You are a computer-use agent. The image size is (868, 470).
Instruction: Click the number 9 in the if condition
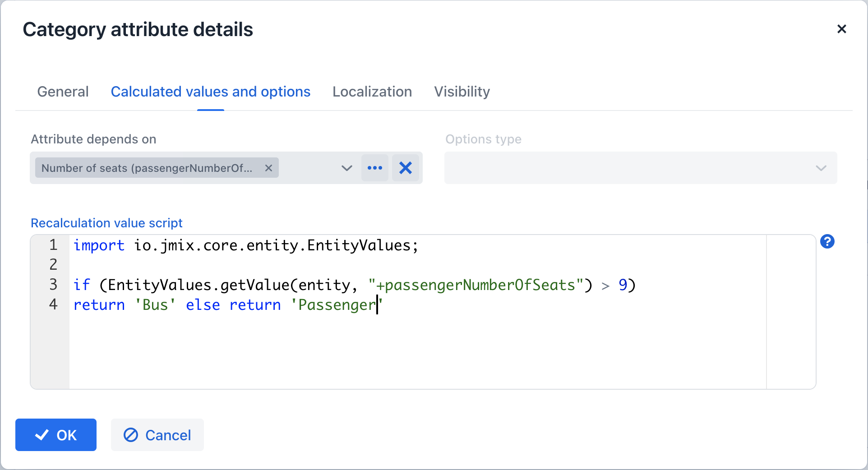(x=623, y=286)
